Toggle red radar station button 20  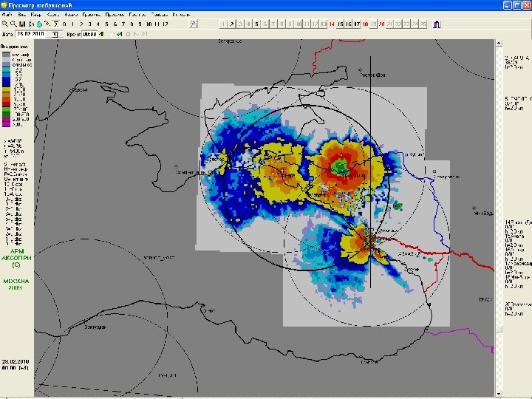pyautogui.click(x=382, y=24)
